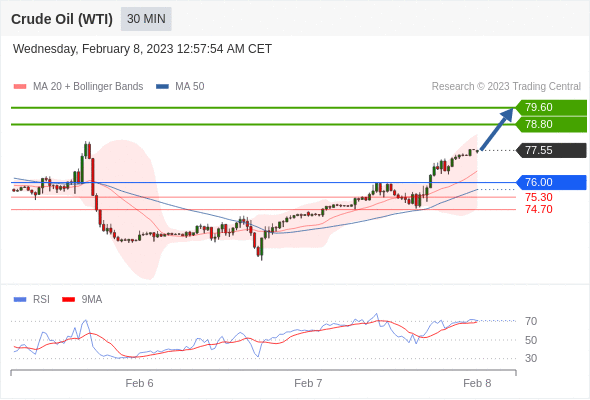Screen dimensions: 590x400
Task: Click the 30 MIN timeframe badge
Action: (x=146, y=19)
